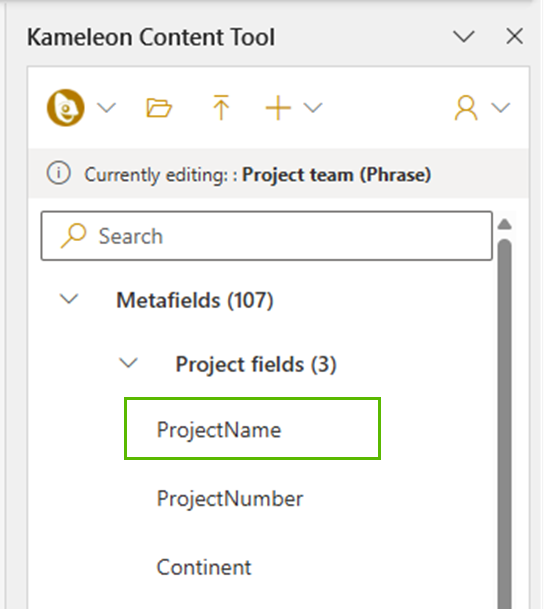Viewport: 546px width, 609px height.
Task: Open the folder icon in the toolbar
Action: (159, 108)
